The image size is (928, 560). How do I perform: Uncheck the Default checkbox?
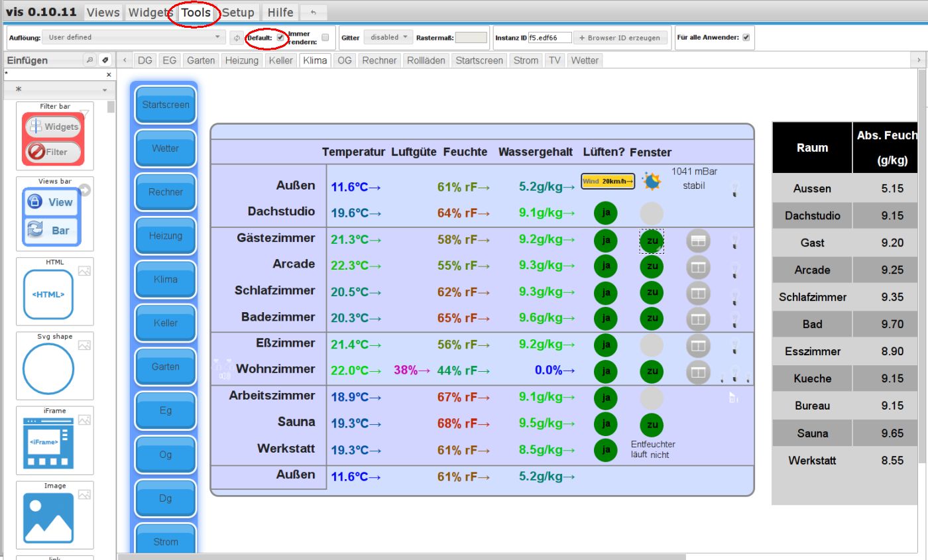280,38
